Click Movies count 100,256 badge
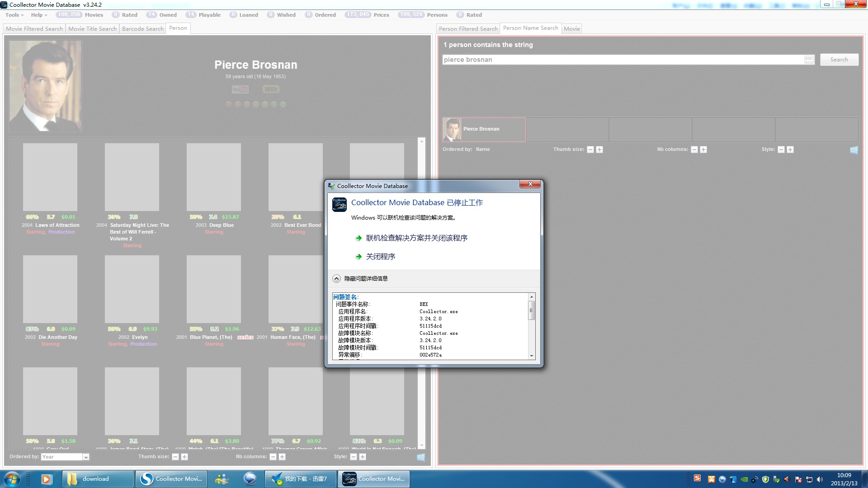The height and width of the screenshot is (488, 868). tap(69, 14)
